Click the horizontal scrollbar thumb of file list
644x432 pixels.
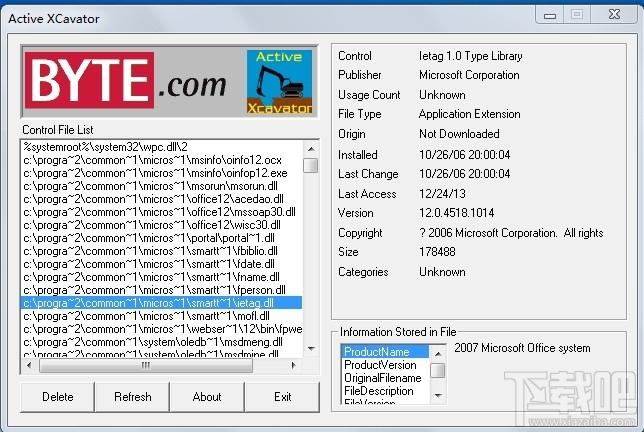146,365
